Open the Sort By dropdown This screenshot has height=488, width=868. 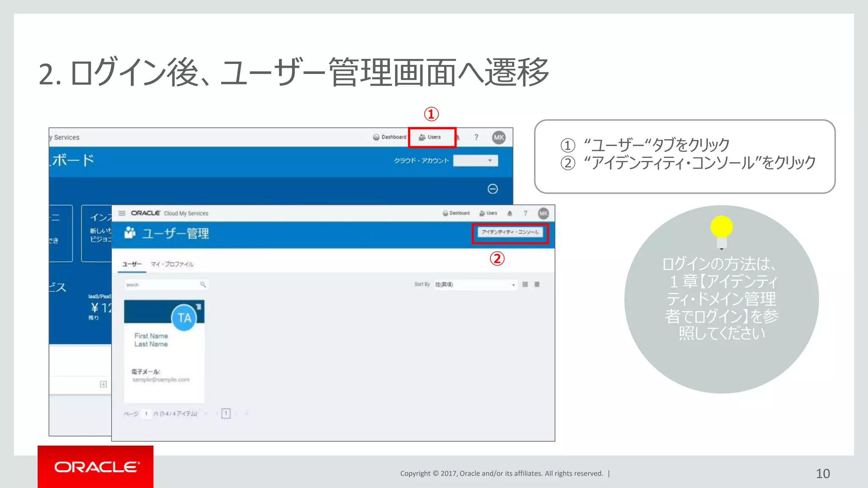tap(475, 285)
